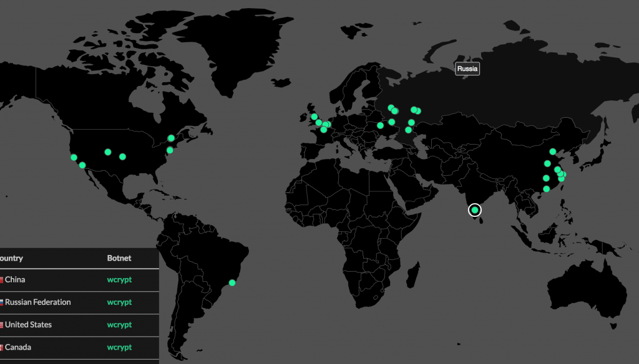This screenshot has width=639, height=364.
Task: Sort by the Country column header
Action: 11,258
